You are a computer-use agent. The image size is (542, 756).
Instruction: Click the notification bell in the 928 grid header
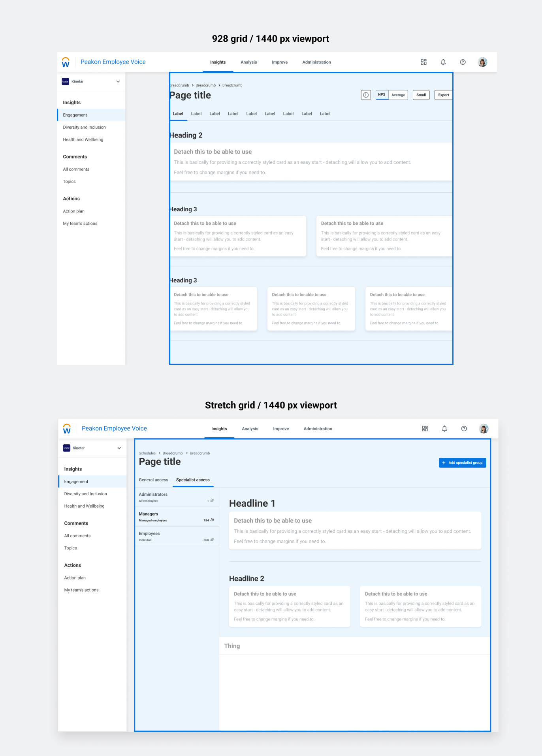[443, 62]
